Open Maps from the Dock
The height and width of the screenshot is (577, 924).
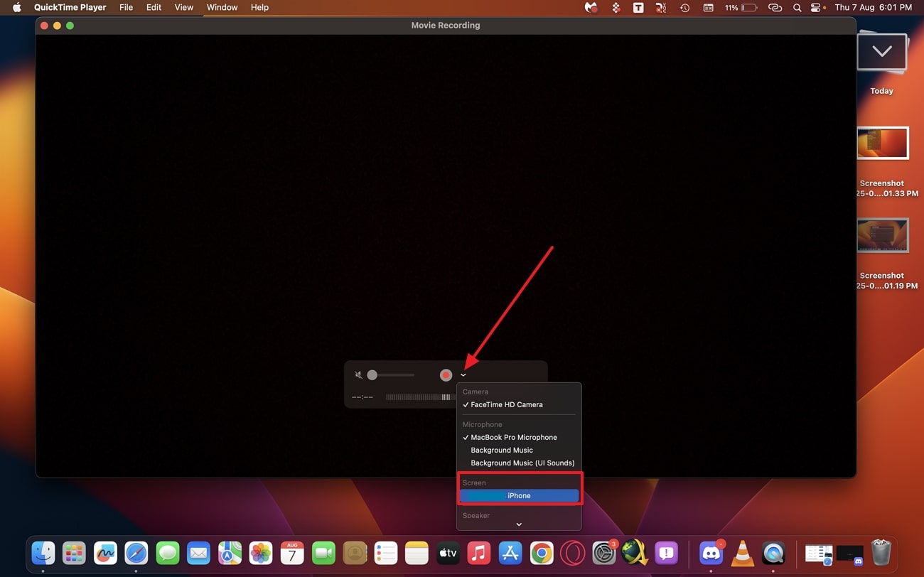(230, 553)
